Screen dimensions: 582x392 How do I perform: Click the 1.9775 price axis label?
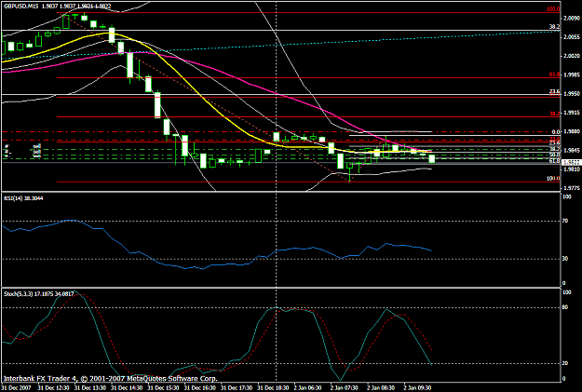pos(572,188)
